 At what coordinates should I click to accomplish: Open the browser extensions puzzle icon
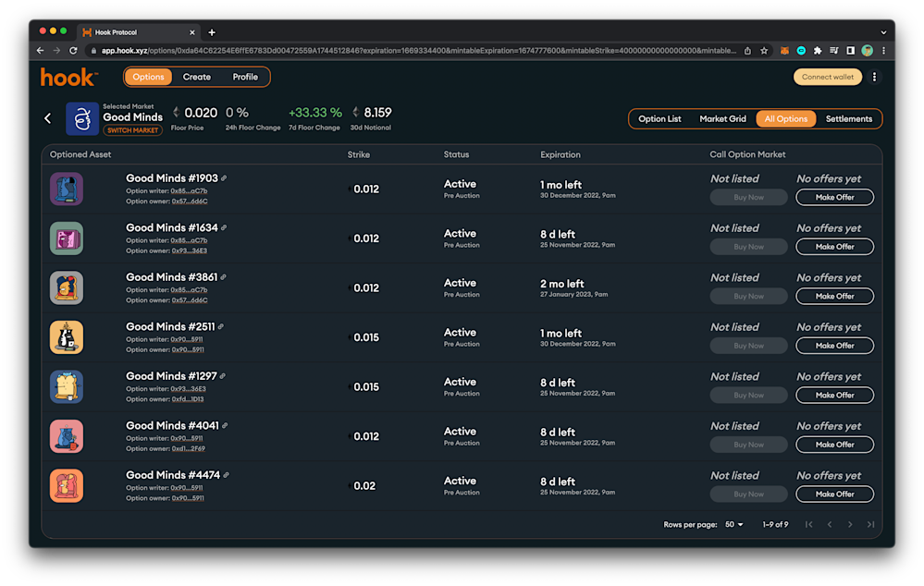818,51
